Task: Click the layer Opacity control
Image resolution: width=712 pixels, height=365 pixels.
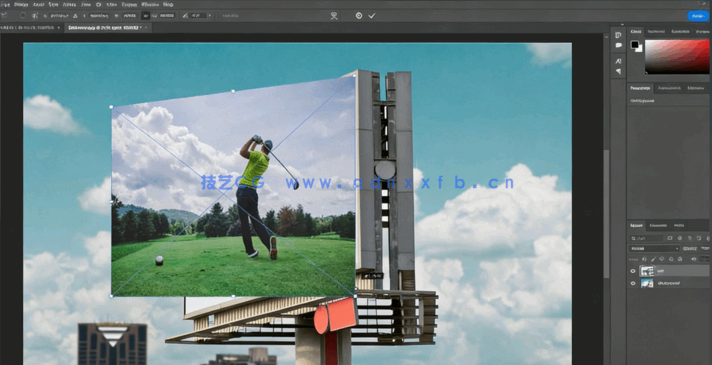Action: click(690, 248)
